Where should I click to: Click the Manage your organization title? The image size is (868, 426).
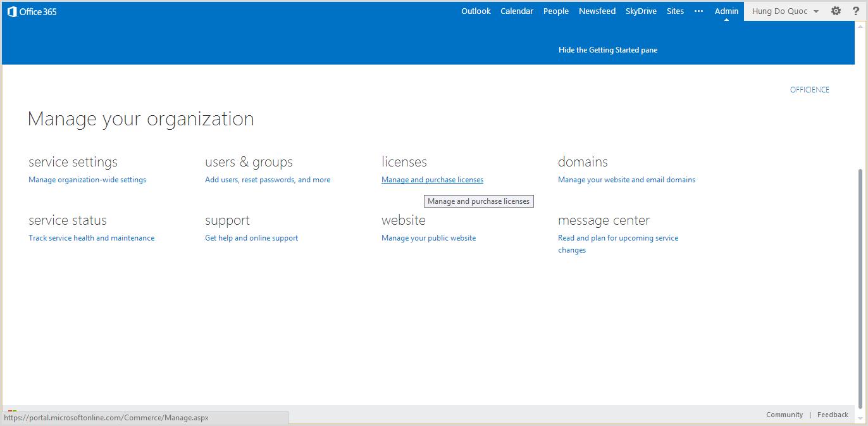(x=140, y=119)
